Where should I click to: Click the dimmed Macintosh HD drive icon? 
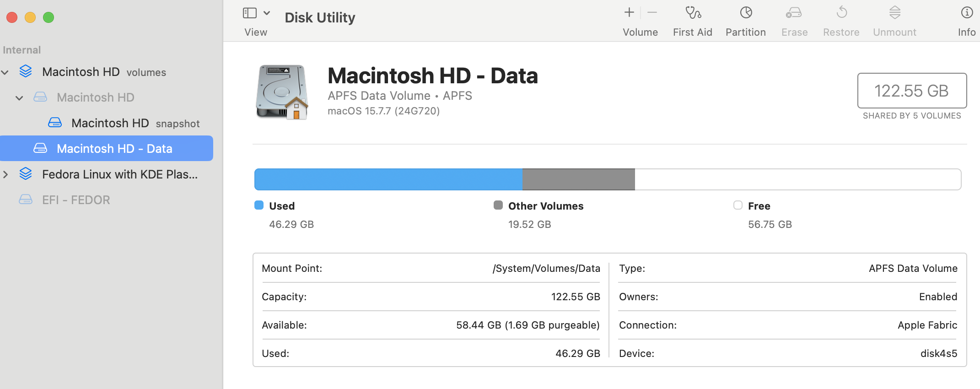coord(40,97)
